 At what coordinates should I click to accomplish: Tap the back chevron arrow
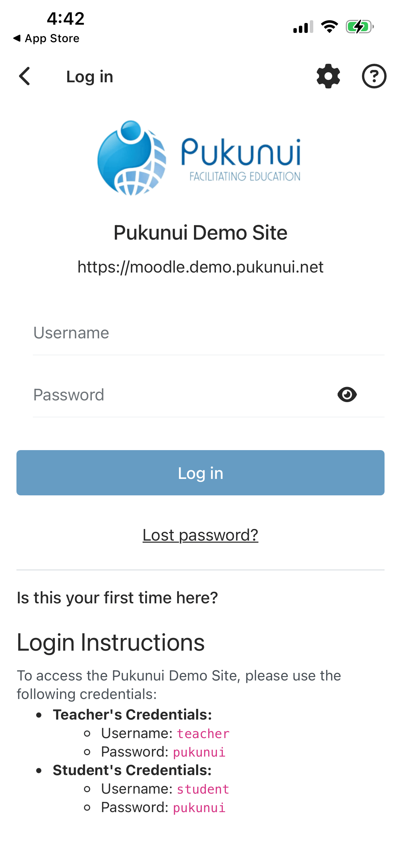[x=25, y=76]
